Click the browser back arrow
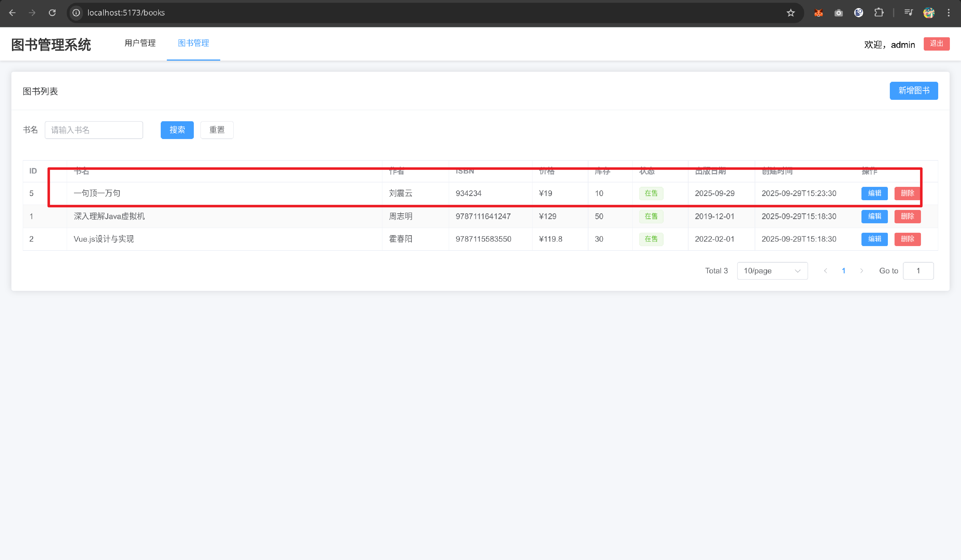961x560 pixels. click(12, 13)
